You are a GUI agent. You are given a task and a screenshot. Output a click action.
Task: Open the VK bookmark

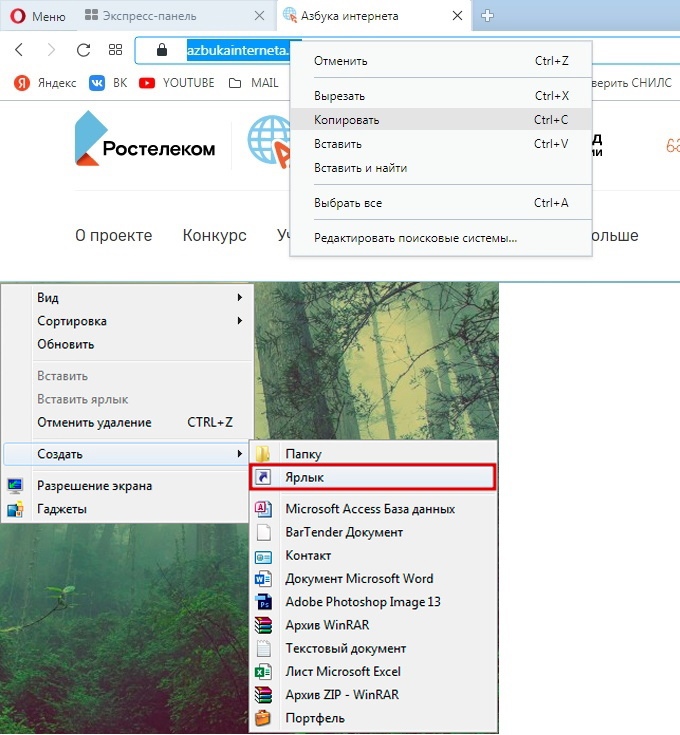[108, 83]
